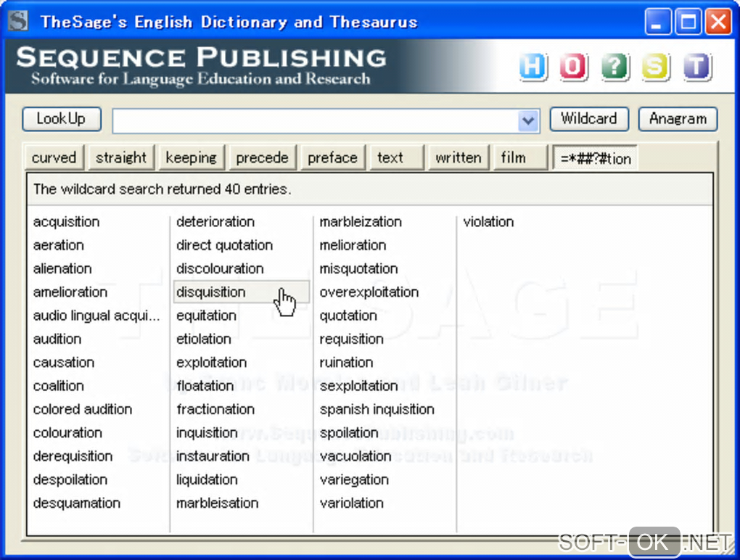This screenshot has width=740, height=560.
Task: Switch to the straight tab
Action: pyautogui.click(x=121, y=157)
